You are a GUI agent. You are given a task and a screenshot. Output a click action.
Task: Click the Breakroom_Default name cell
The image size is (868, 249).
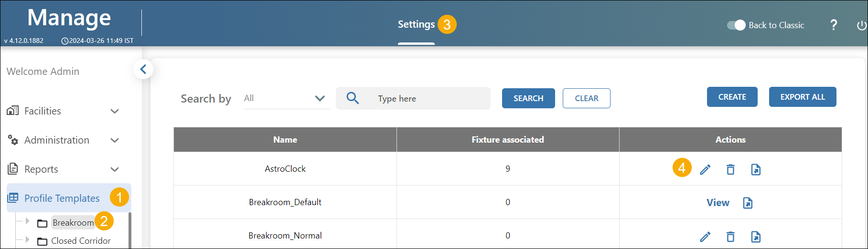click(285, 202)
